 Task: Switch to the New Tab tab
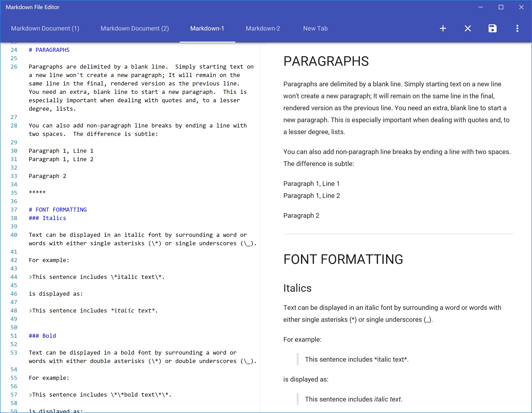pyautogui.click(x=315, y=29)
